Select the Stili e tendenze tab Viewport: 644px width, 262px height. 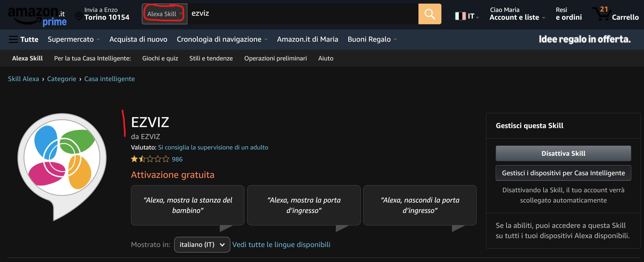click(211, 58)
